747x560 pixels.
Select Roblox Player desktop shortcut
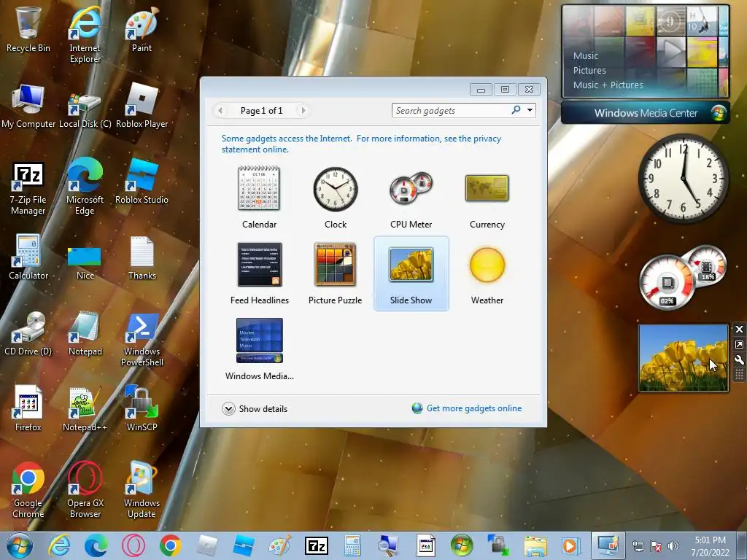point(142,106)
